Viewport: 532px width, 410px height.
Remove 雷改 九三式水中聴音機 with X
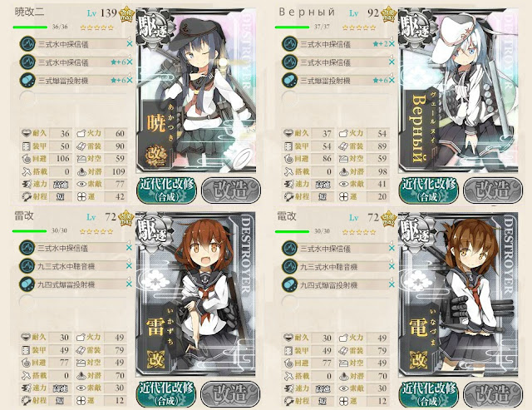coord(129,266)
